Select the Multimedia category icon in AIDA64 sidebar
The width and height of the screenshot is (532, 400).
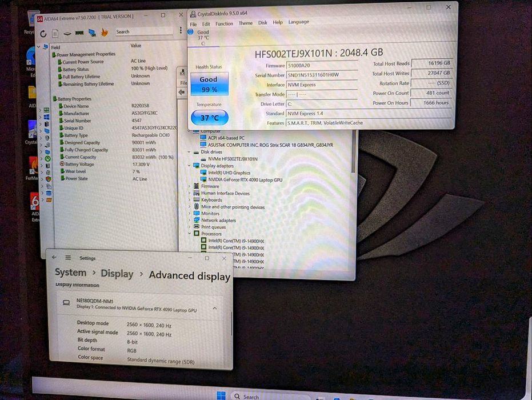pos(47,138)
